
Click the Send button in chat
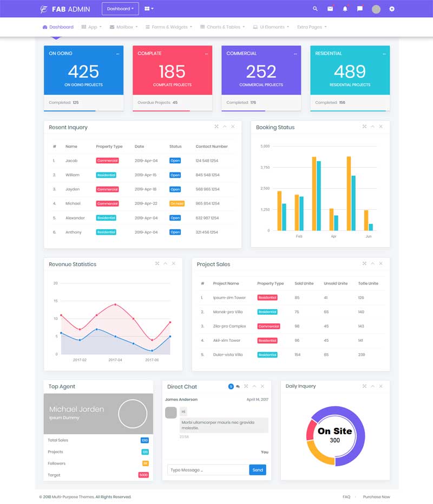click(x=257, y=470)
